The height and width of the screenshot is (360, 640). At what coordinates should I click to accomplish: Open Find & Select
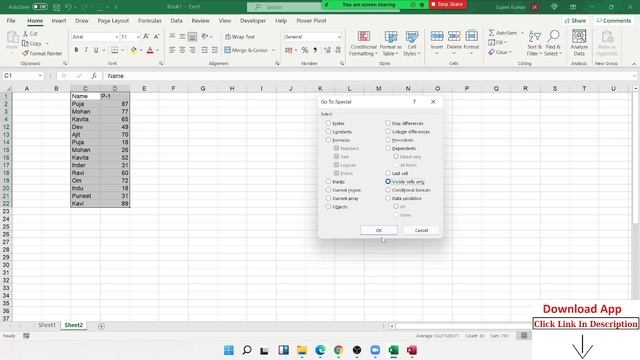[x=553, y=43]
